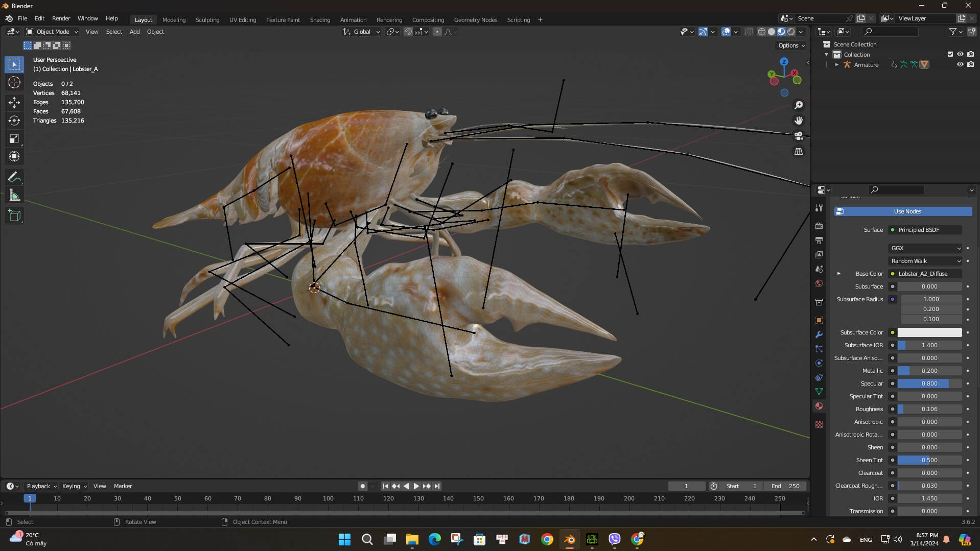980x551 pixels.
Task: Adjust the Roughness slider
Action: (929, 409)
